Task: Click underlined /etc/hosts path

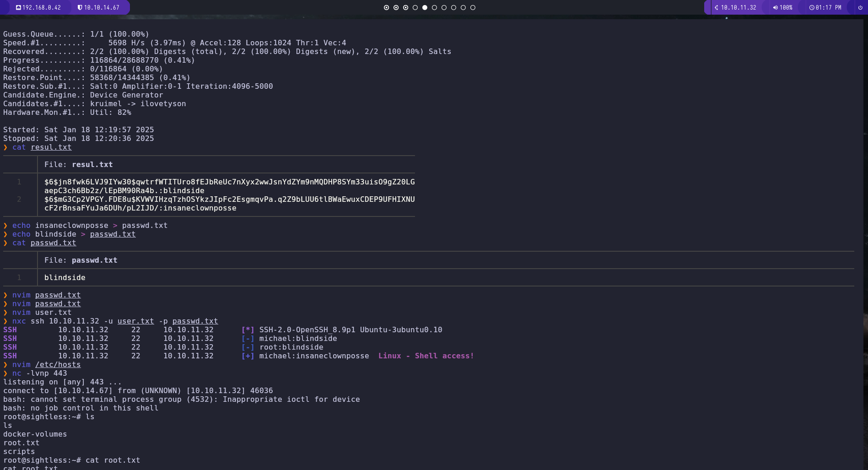Action: coord(58,365)
